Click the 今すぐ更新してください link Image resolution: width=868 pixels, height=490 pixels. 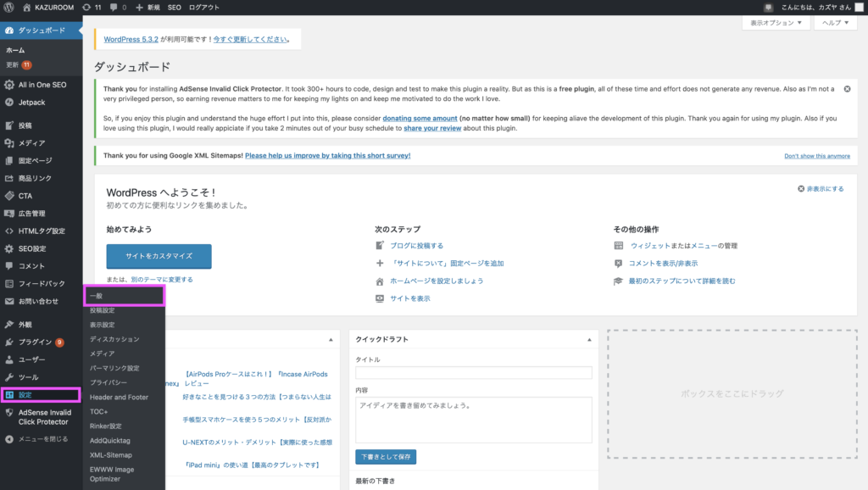[x=250, y=39]
